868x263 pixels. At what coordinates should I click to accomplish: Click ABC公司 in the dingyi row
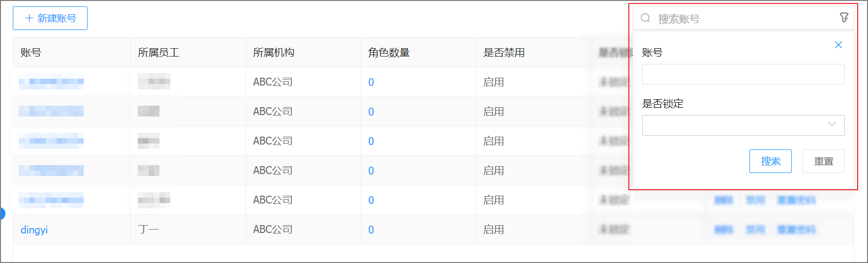273,230
